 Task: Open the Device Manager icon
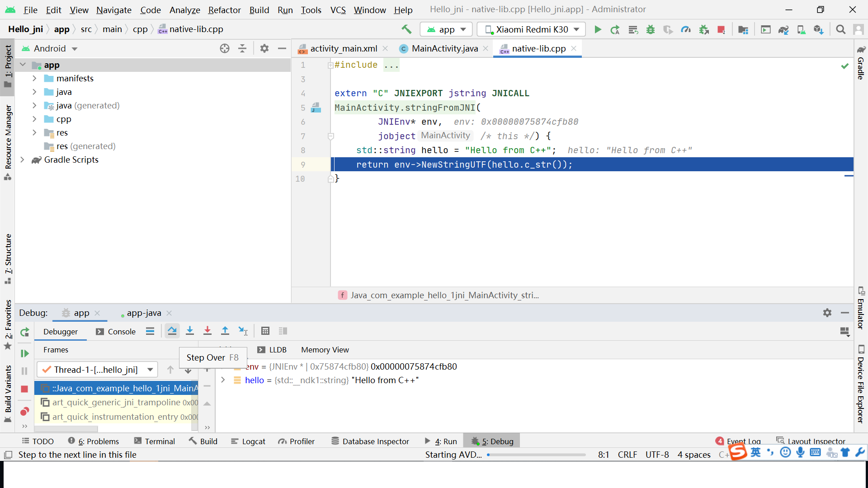pos(802,29)
